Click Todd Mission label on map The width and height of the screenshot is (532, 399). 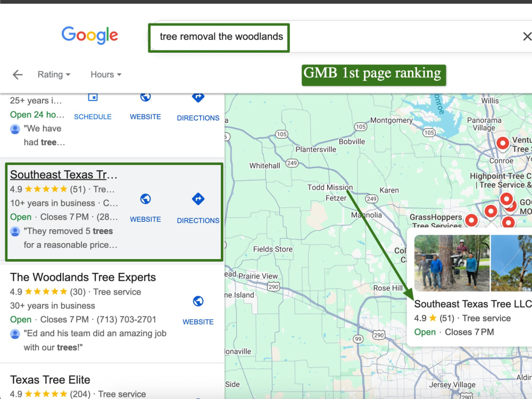(x=330, y=187)
